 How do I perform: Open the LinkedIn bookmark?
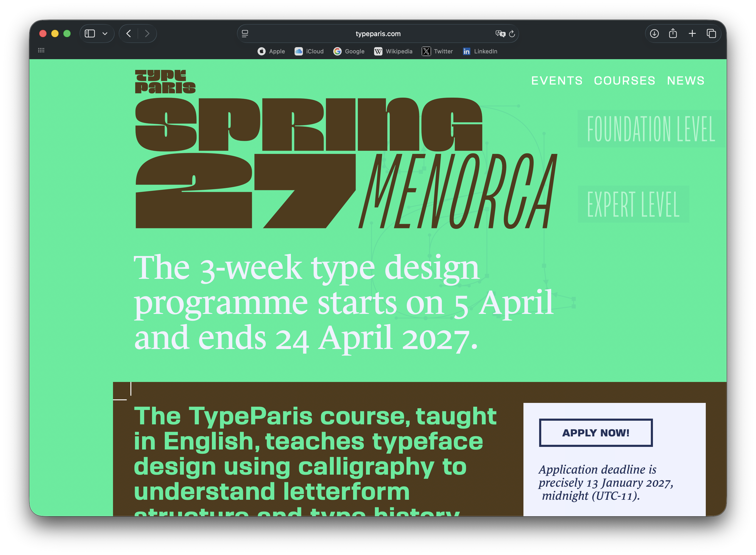coord(480,51)
